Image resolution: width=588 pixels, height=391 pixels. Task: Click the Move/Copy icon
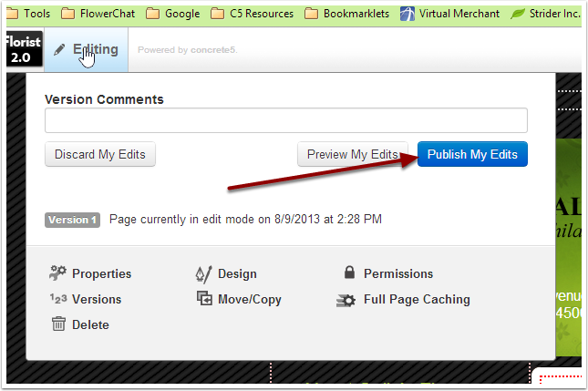[x=204, y=299]
